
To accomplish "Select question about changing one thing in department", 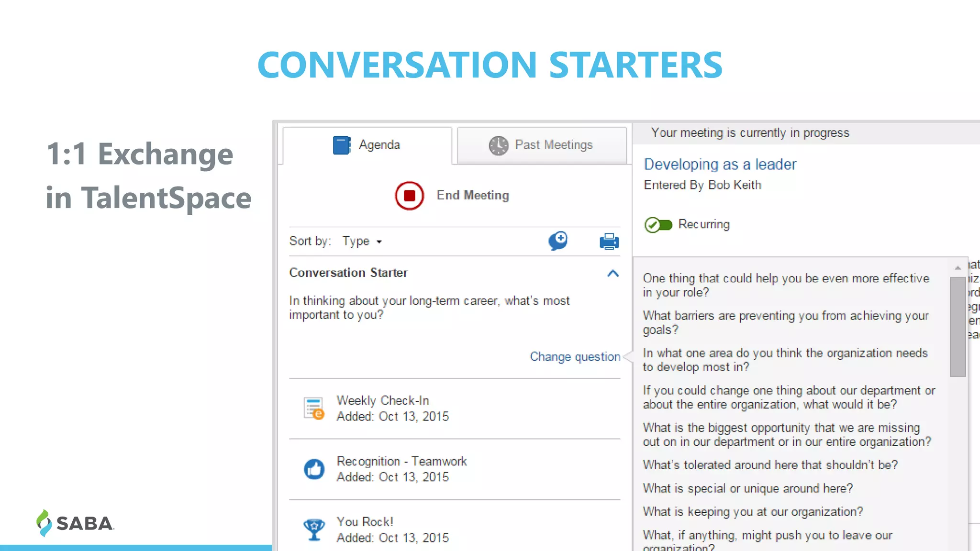I will point(789,397).
